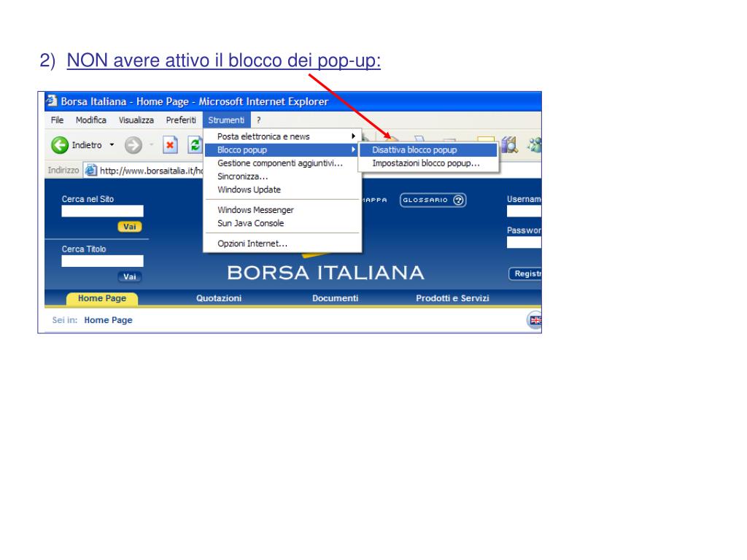Click the IE page icon in title bar
This screenshot has height=560, width=747.
click(52, 101)
